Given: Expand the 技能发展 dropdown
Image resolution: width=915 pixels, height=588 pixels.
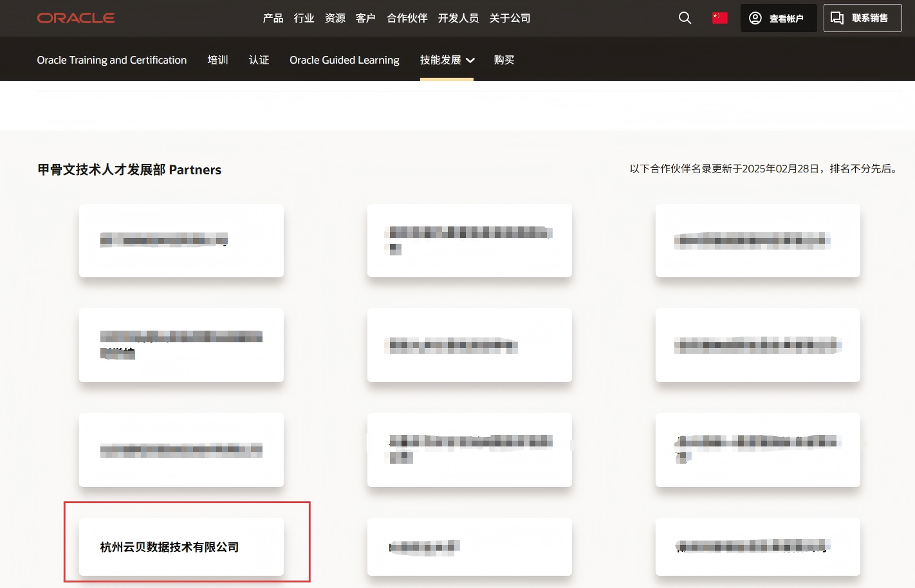Looking at the screenshot, I should coord(447,60).
